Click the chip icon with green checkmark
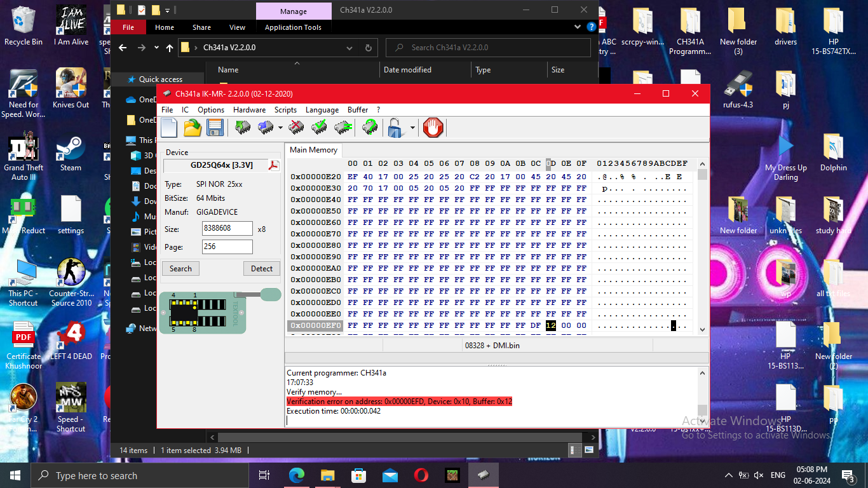 point(319,128)
